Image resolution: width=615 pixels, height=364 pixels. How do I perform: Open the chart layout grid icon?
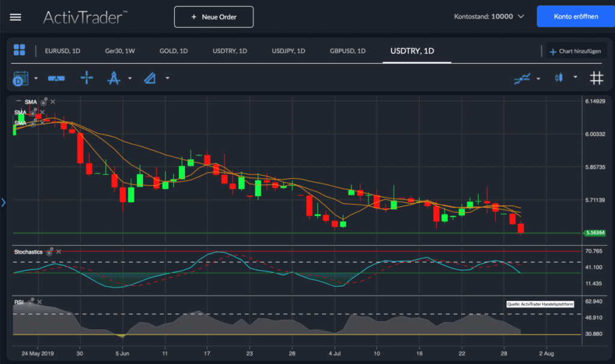(x=19, y=50)
